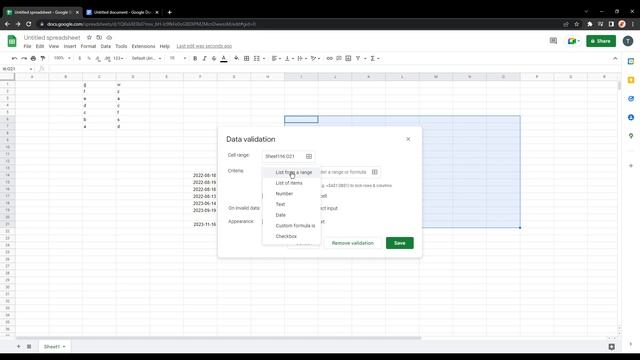This screenshot has width=640, height=360.
Task: Open the View menu
Action: tap(53, 47)
